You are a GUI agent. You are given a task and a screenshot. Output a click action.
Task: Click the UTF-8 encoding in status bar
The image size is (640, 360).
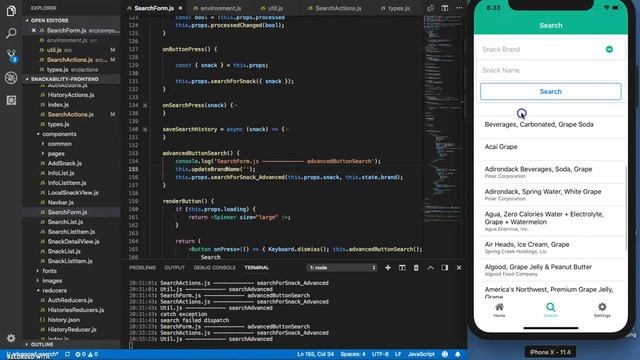point(380,354)
